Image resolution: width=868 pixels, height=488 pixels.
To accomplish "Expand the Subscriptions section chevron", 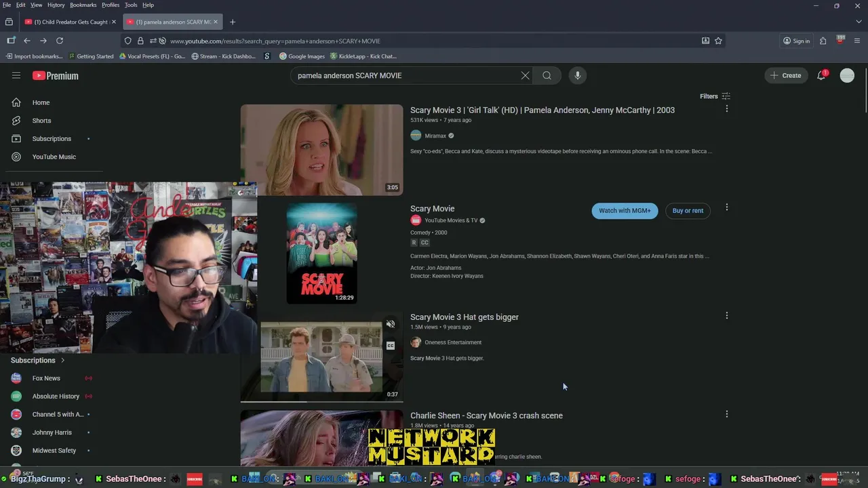I will 62,361.
